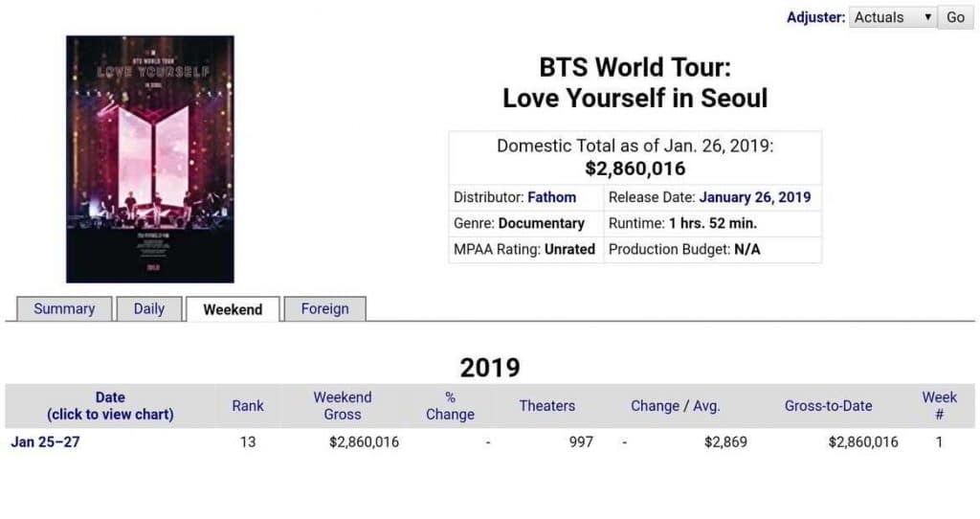Viewport: 980px width, 519px height.
Task: Open the Jan 25–27 weekend link
Action: (x=45, y=442)
